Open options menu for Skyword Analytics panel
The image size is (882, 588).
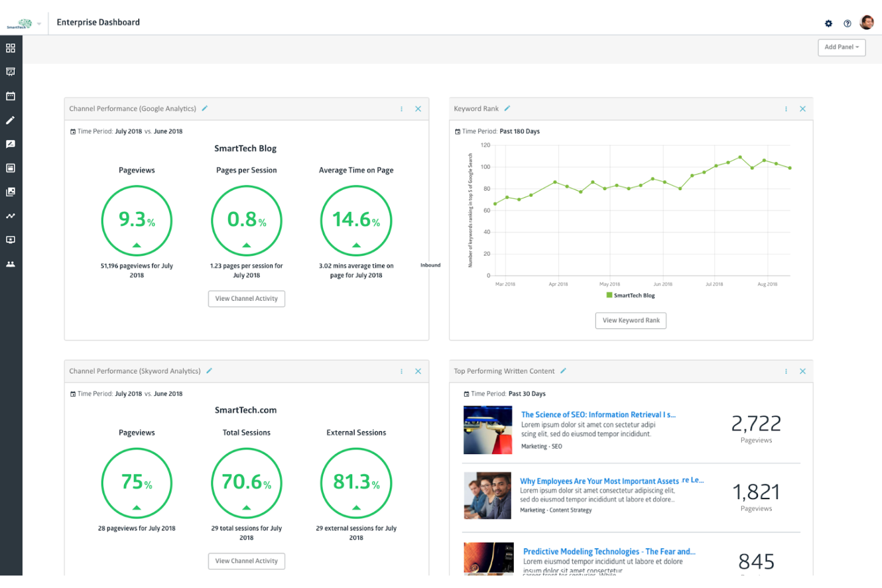[402, 371]
